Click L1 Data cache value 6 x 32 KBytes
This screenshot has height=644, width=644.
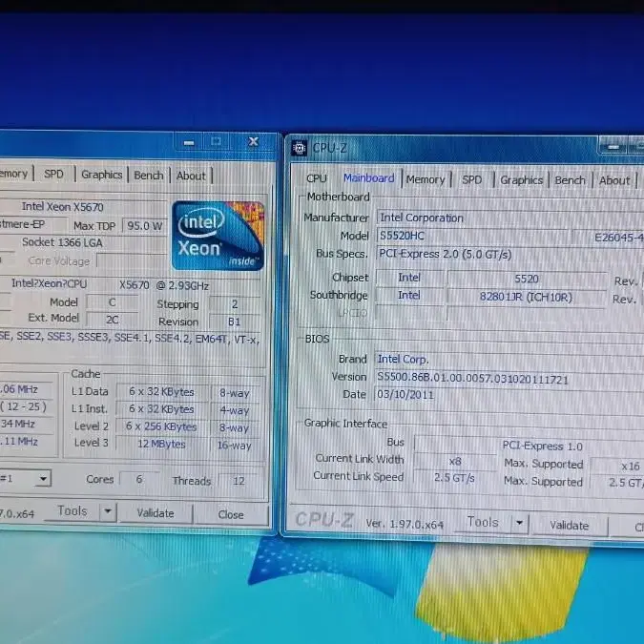[161, 392]
